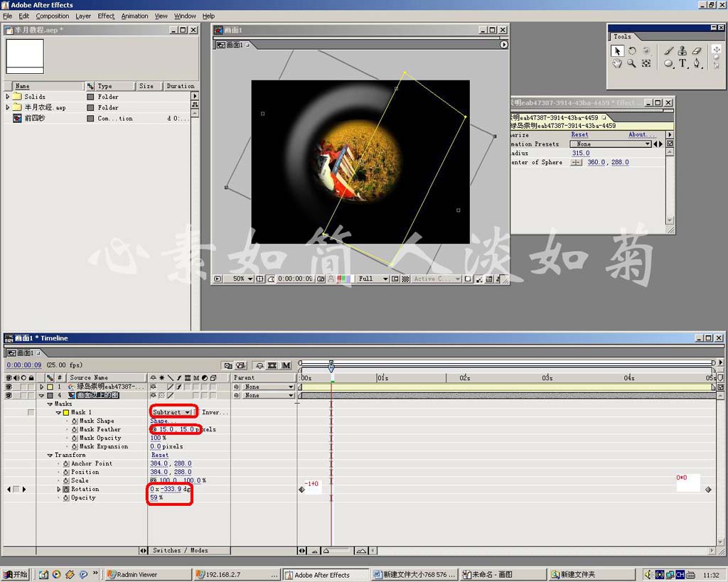
Task: Collapse Mask 1 properties
Action: (x=58, y=412)
